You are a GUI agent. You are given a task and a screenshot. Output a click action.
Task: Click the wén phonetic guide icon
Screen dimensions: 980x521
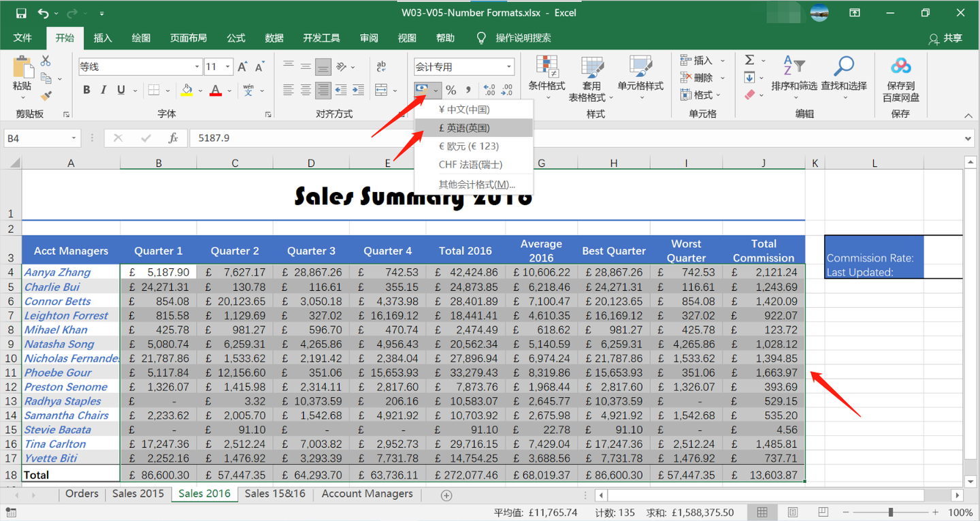click(x=248, y=90)
